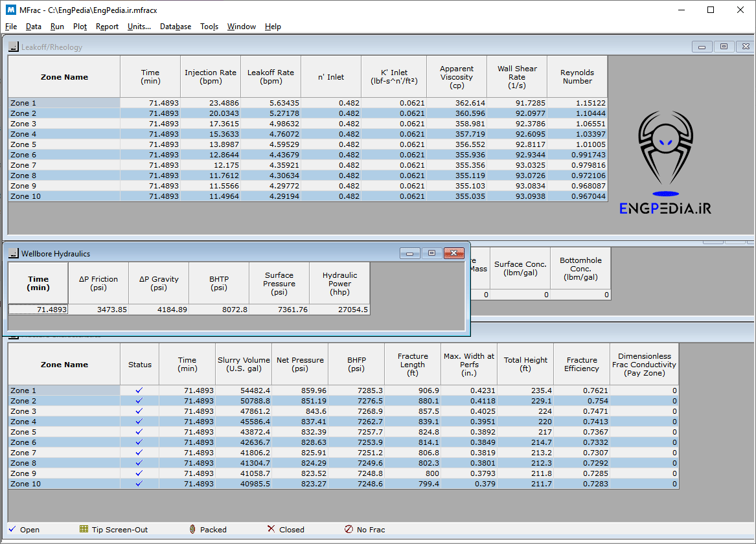Click Apparent Viscosity value 355.035
Screen dimensions: 756x544
tap(457, 196)
